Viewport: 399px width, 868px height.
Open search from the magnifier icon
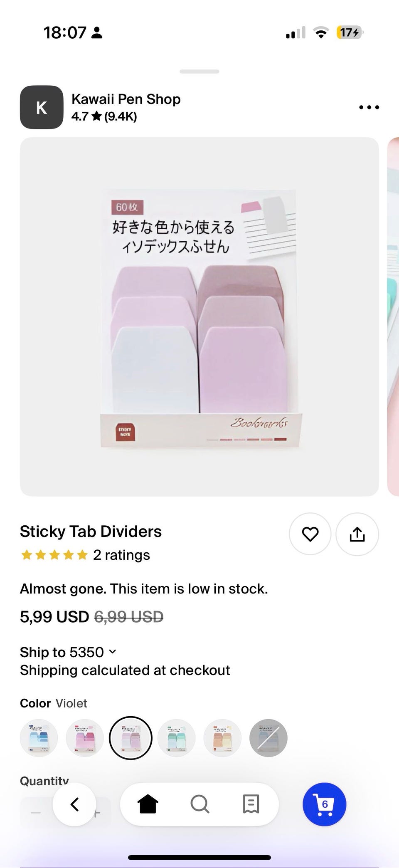(200, 804)
